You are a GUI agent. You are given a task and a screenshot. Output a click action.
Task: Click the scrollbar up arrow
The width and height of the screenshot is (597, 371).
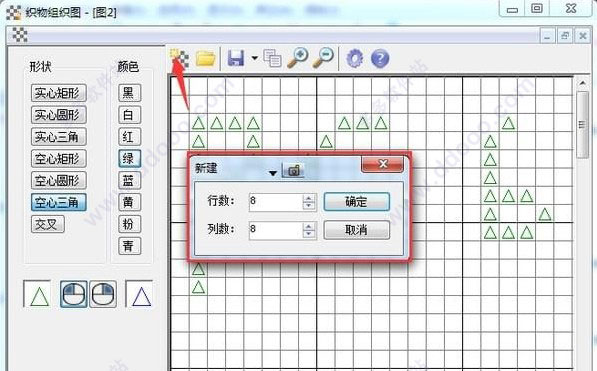pos(582,83)
